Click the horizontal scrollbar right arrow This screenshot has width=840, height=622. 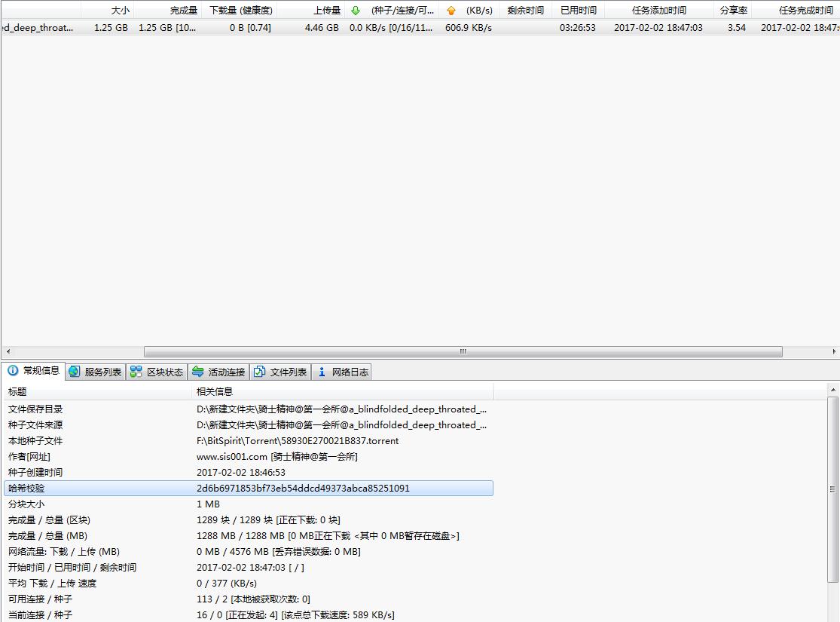[834, 351]
